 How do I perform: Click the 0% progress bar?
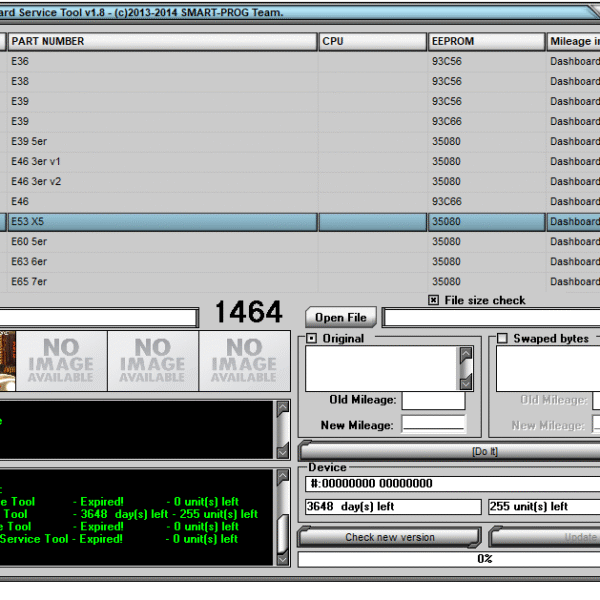pos(449,559)
